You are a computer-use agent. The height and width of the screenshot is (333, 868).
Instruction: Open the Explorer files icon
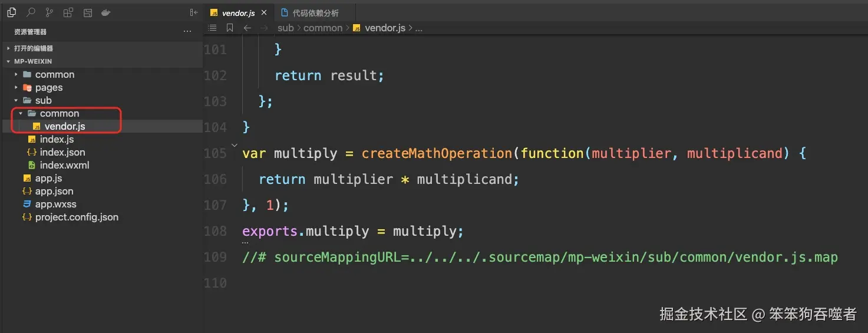(11, 12)
